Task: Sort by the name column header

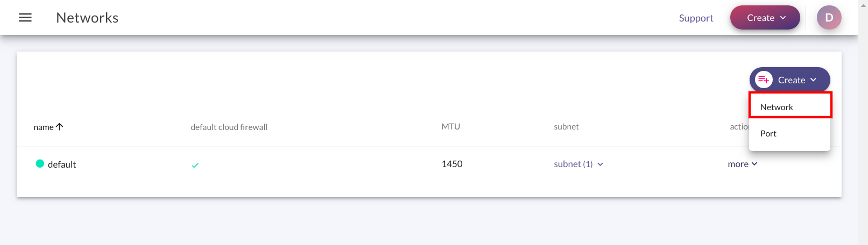Action: tap(44, 127)
